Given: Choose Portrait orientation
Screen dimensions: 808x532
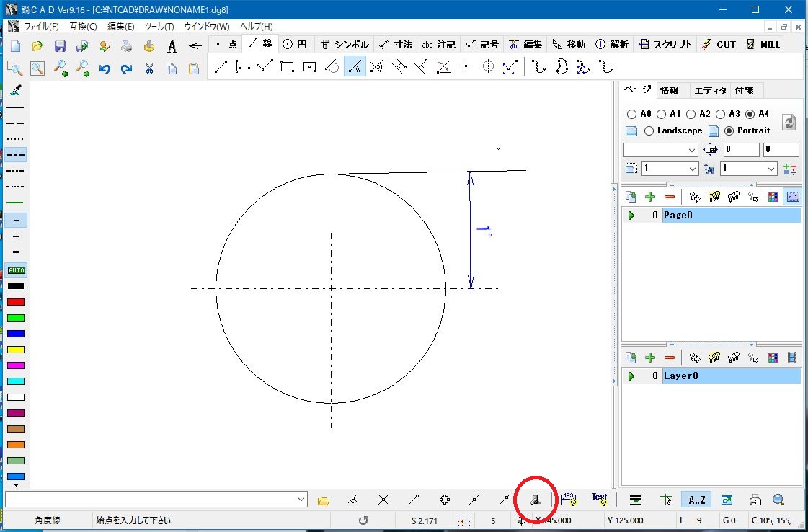Looking at the screenshot, I should [747, 131].
